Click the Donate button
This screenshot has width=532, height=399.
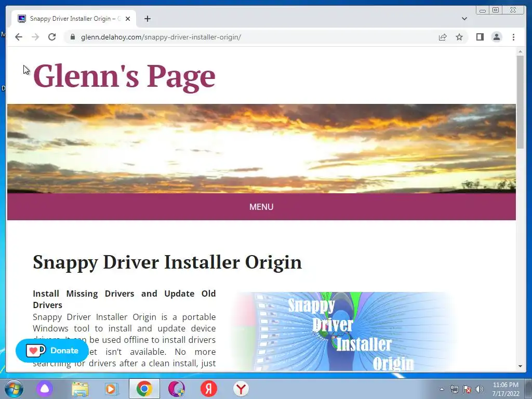(x=52, y=351)
